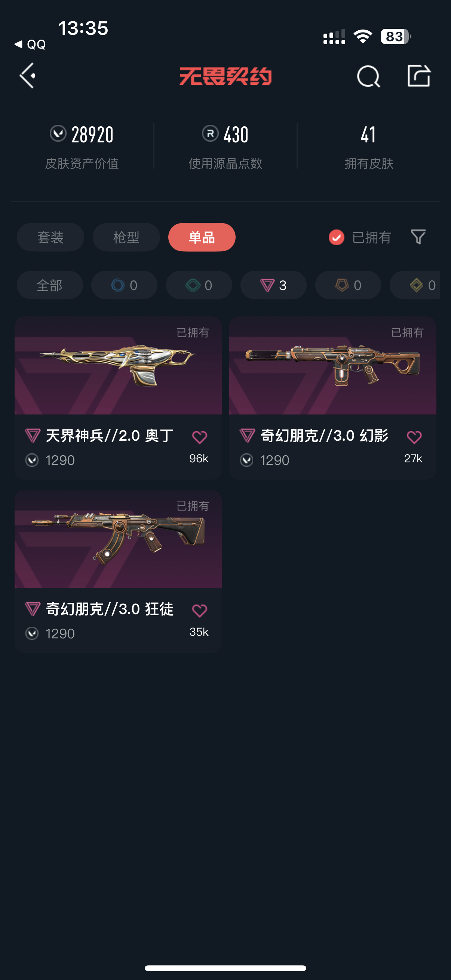Select the green diamond tier filter
The image size is (451, 980).
199,285
